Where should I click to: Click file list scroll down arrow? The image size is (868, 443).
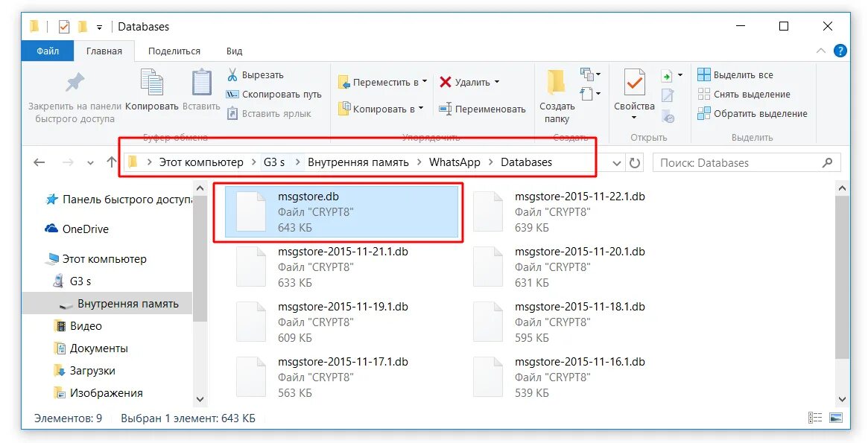[842, 399]
